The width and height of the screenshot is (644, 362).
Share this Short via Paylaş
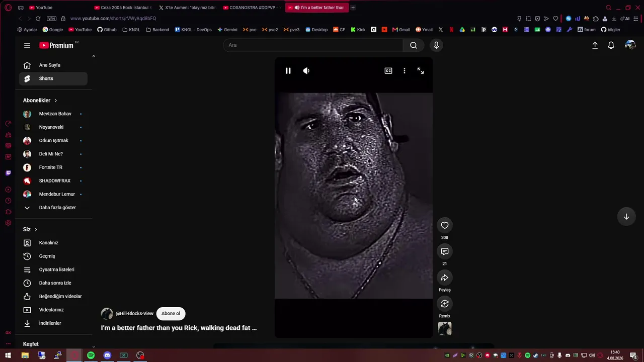click(445, 278)
